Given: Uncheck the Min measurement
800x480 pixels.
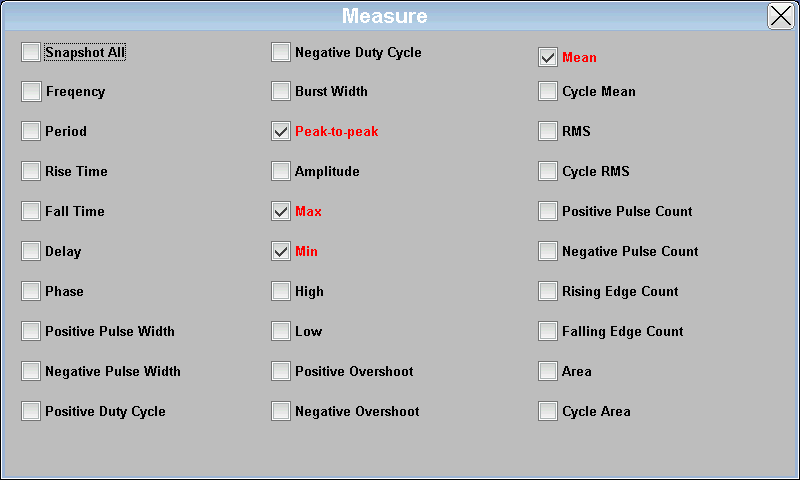Looking at the screenshot, I should [281, 251].
